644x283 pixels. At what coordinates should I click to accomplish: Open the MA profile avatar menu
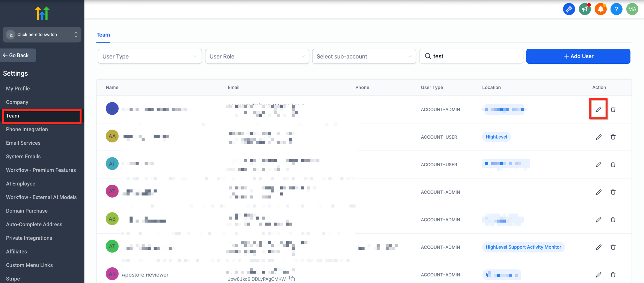pyautogui.click(x=632, y=9)
